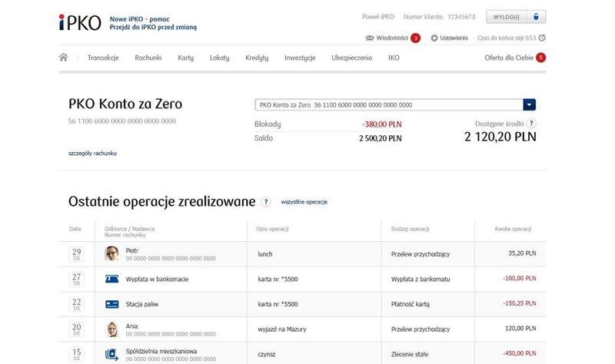Click the standing order icon for Spółdzielnia mieszkaniowa
The height and width of the screenshot is (364, 615).
click(x=111, y=354)
